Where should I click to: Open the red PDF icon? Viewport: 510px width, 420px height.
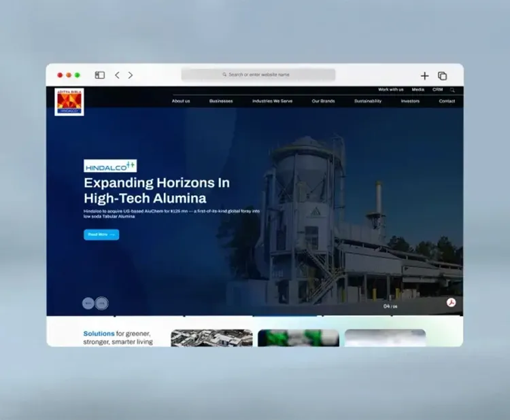click(x=451, y=302)
